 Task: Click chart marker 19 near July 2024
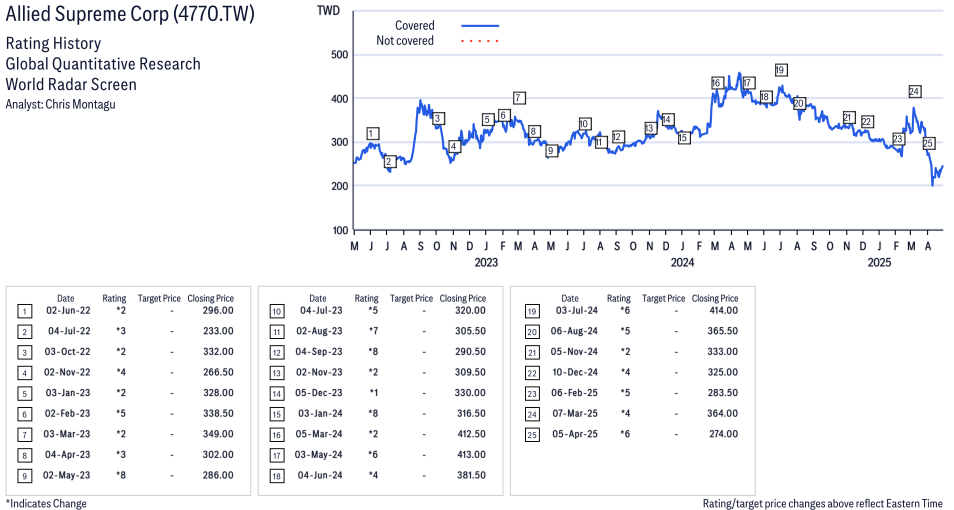[x=781, y=70]
